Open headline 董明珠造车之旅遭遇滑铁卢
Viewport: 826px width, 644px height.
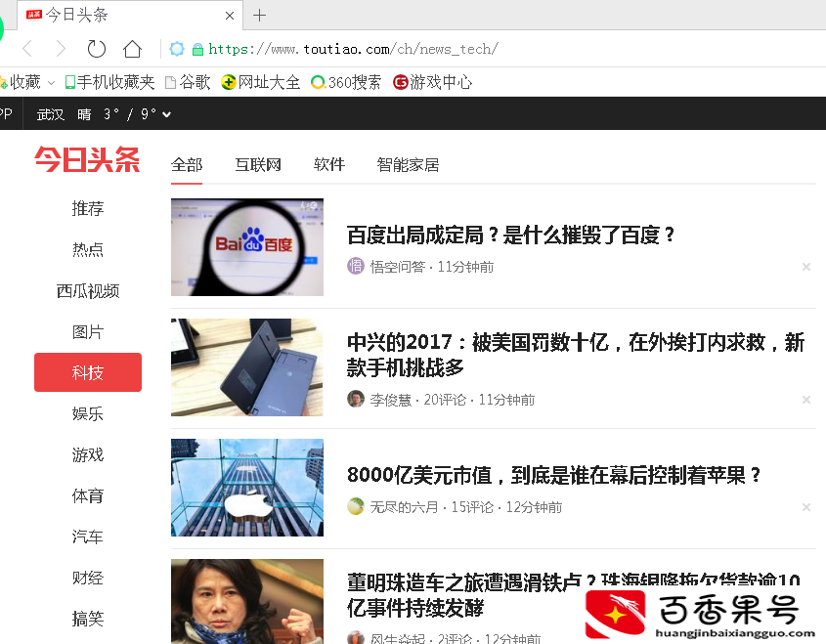(574, 595)
